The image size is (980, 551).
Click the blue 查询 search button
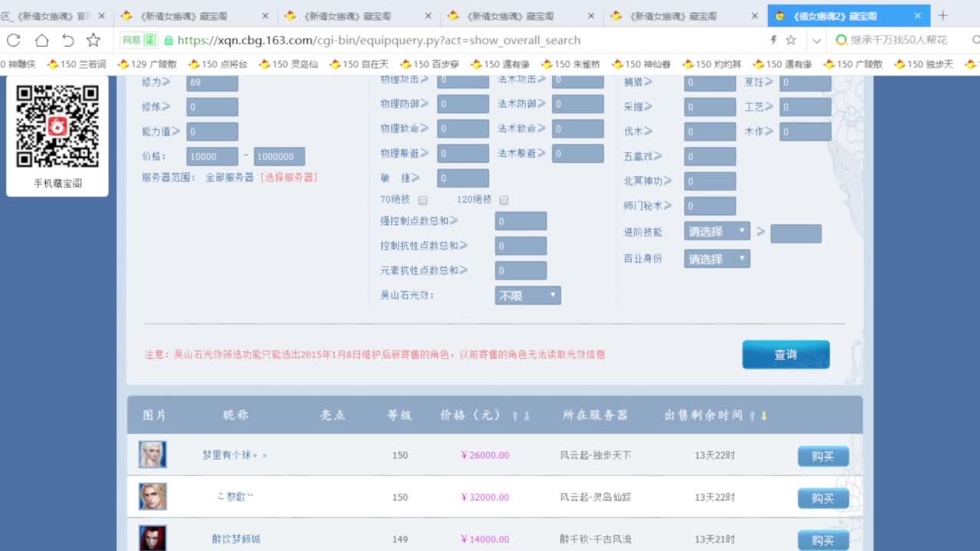(786, 354)
